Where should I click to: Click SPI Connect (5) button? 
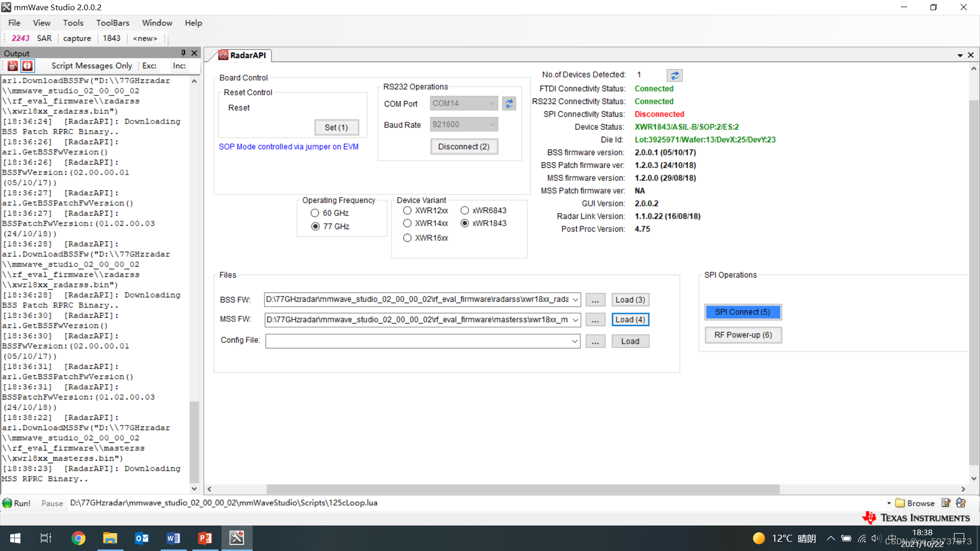tap(743, 312)
